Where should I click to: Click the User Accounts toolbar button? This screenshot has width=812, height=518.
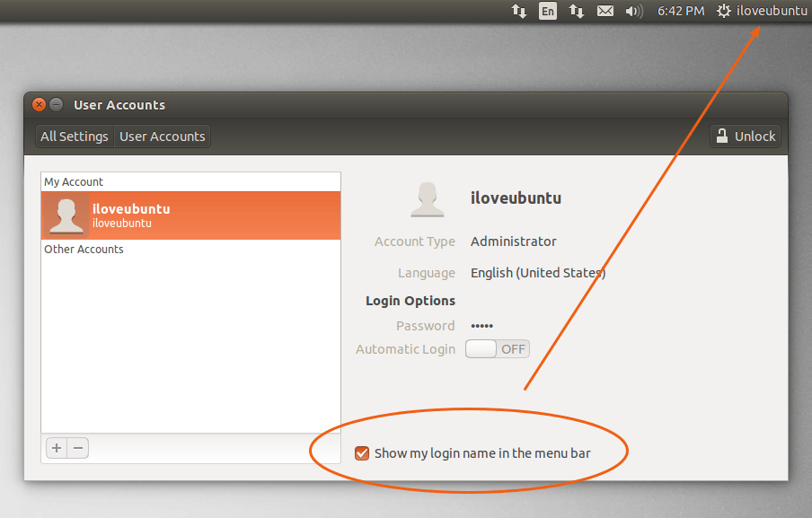click(163, 136)
